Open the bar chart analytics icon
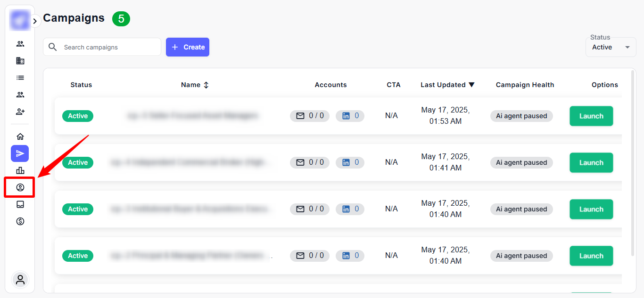This screenshot has width=644, height=298. tap(20, 170)
